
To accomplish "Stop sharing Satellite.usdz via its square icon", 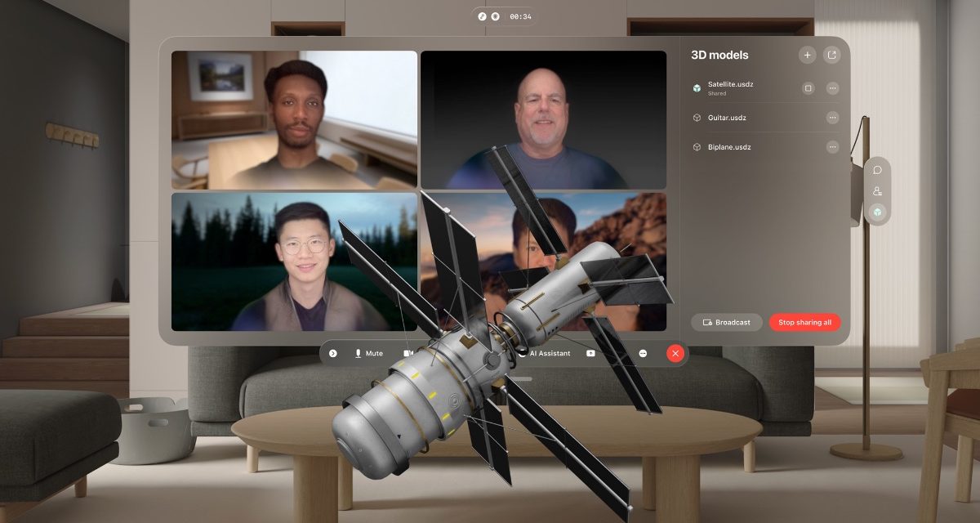I will click(807, 87).
